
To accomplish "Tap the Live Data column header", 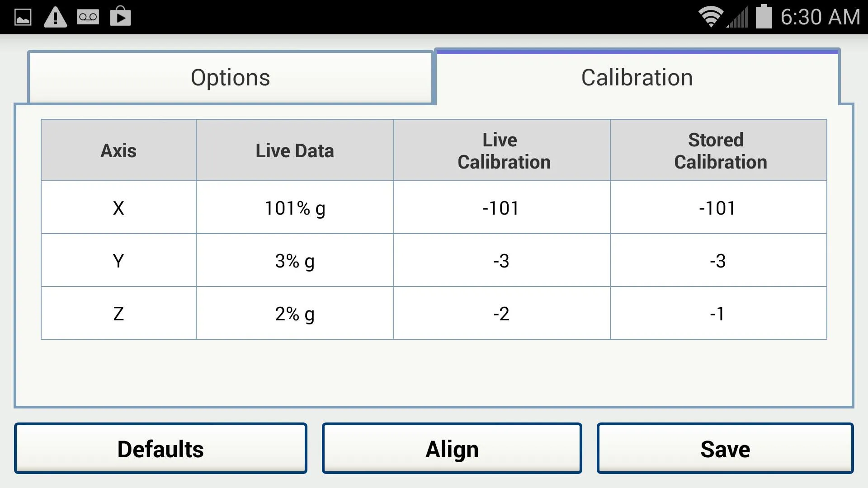I will point(295,150).
